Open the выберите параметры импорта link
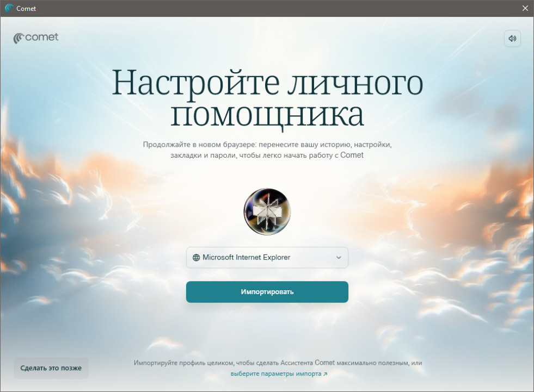 276,374
